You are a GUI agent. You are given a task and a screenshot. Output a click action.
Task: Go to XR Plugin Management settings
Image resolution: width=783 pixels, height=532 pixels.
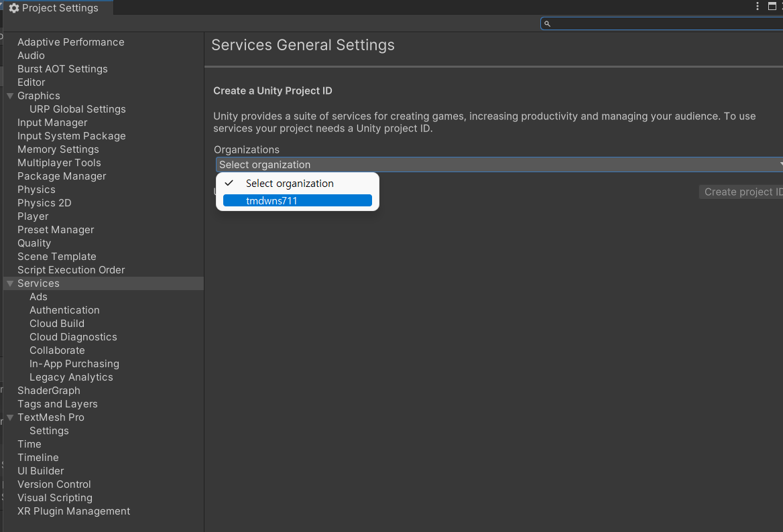pos(74,511)
